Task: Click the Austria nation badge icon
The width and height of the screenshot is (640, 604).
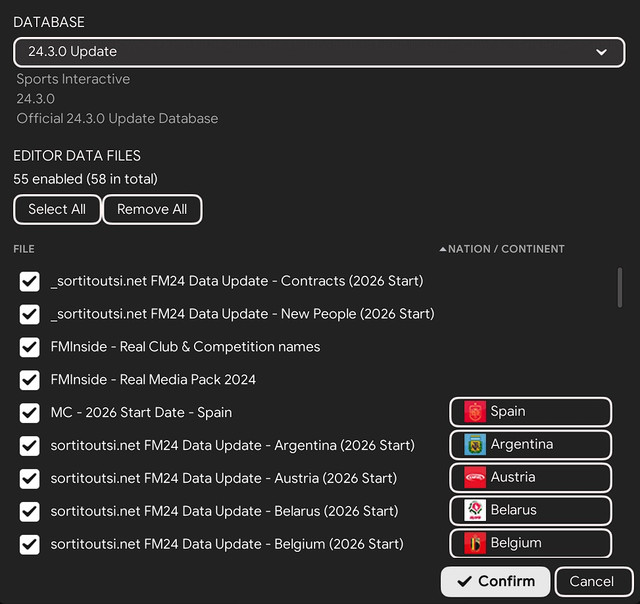Action: pos(475,477)
